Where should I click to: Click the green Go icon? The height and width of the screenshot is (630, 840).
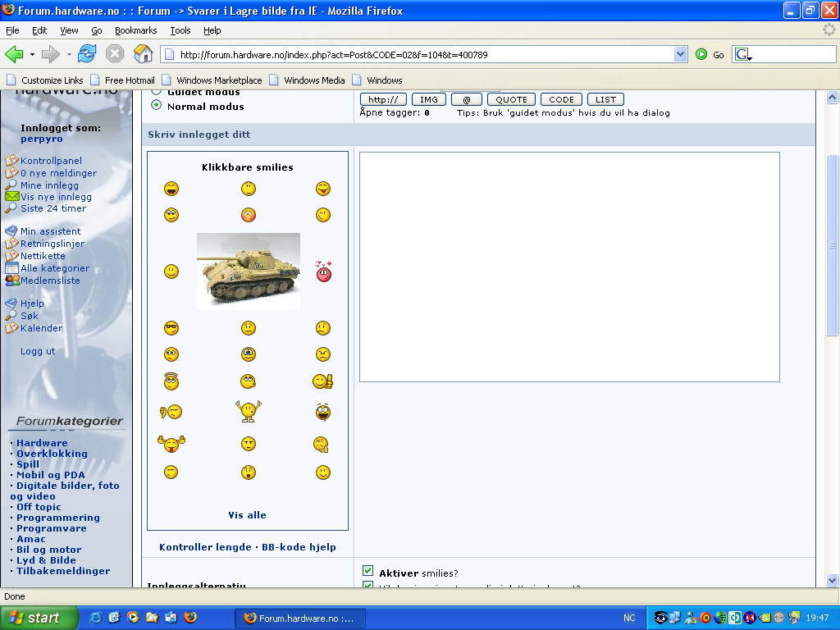pos(701,54)
